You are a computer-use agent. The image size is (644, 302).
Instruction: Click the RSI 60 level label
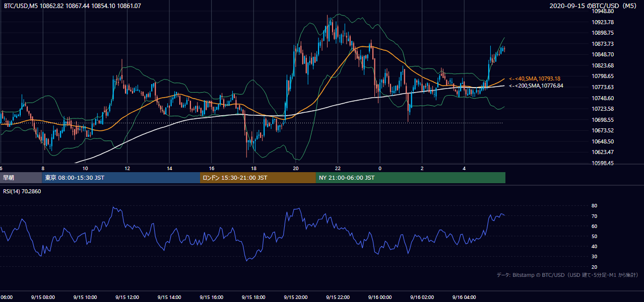pos(594,226)
